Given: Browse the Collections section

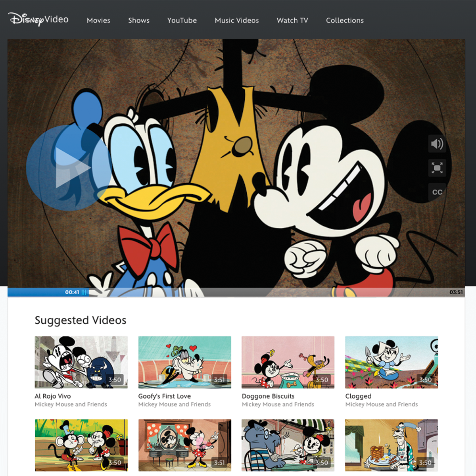Looking at the screenshot, I should [345, 20].
